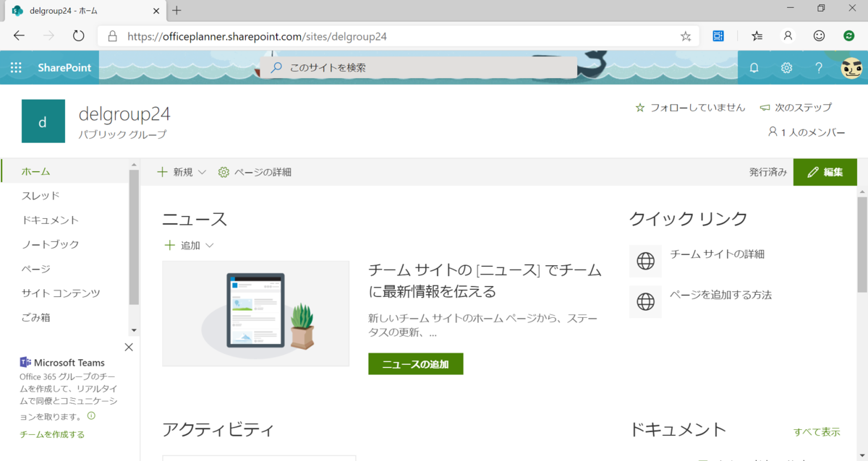Screen dimensions: 868x461
Task: Click the このサイトを検索 search box
Action: click(419, 67)
